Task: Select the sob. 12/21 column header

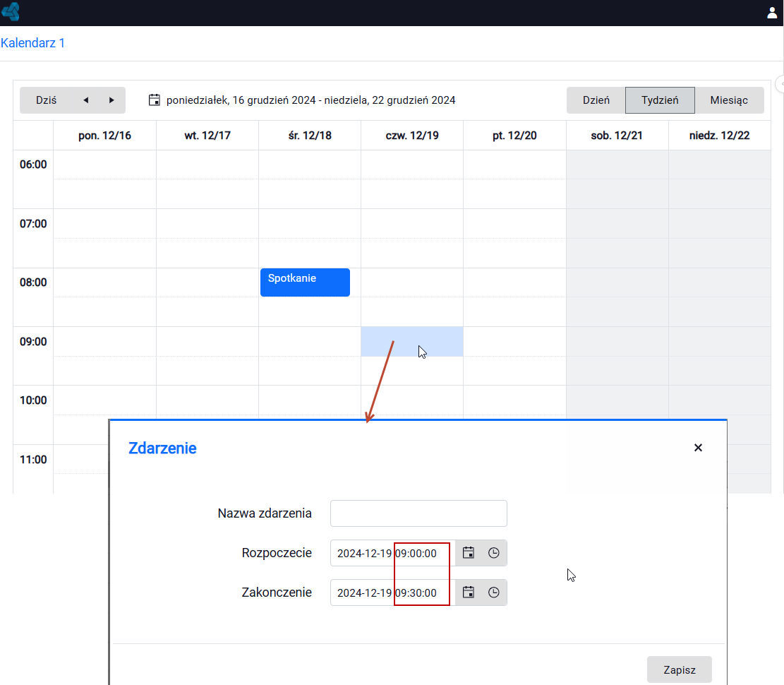Action: [617, 136]
